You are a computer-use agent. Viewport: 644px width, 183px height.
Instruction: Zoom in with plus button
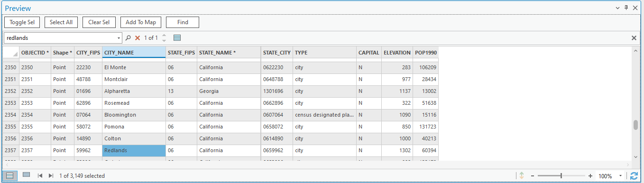click(x=590, y=176)
